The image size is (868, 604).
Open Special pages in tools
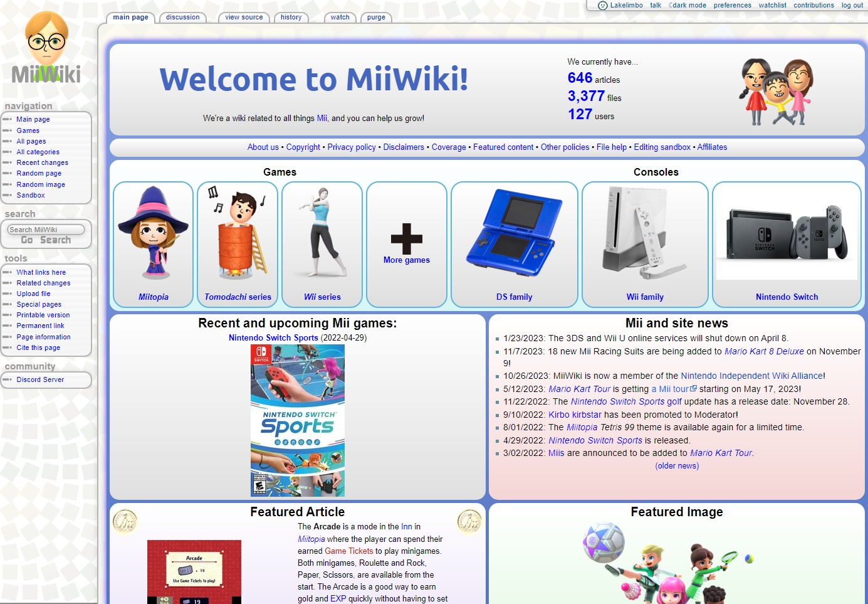coord(39,304)
